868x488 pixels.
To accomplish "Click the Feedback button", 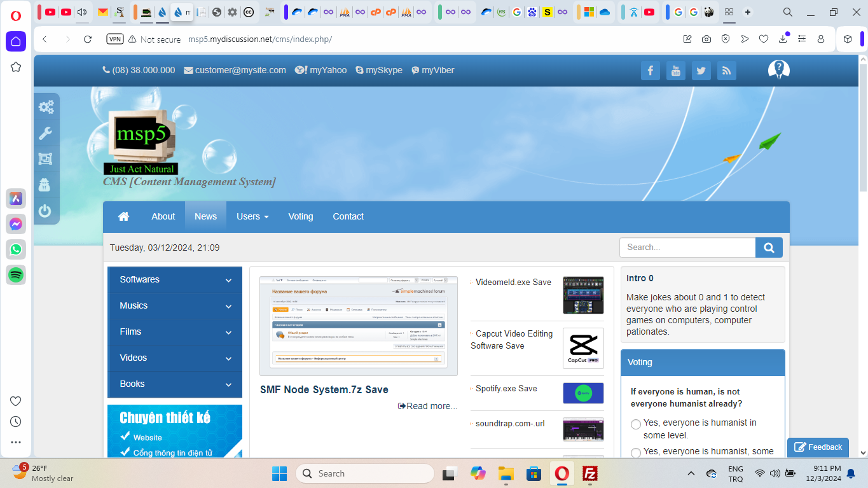I will point(818,447).
